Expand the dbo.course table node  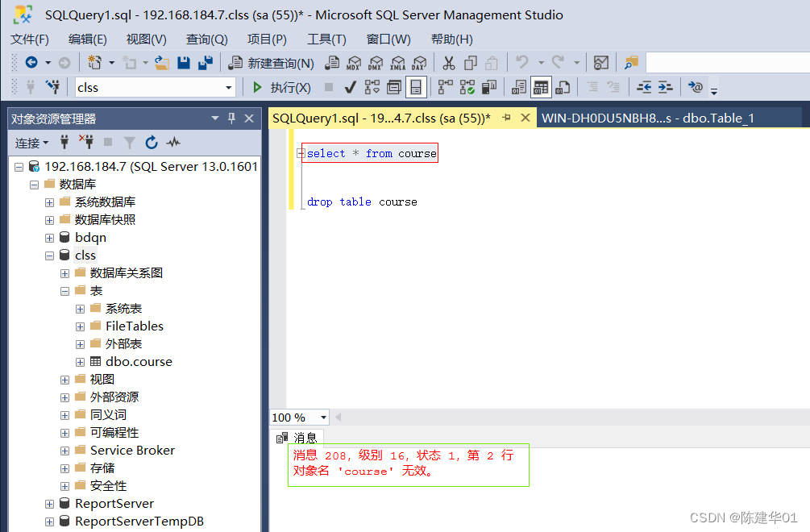79,361
